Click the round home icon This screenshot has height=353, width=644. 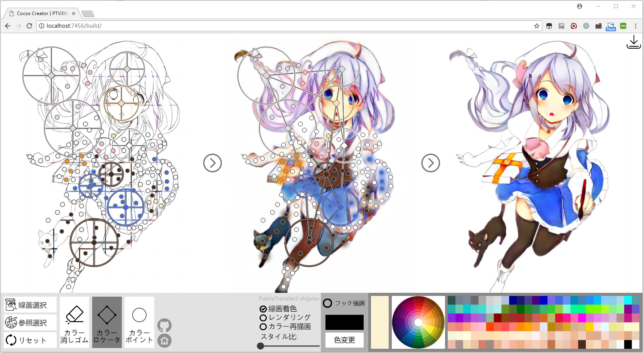[165, 341]
